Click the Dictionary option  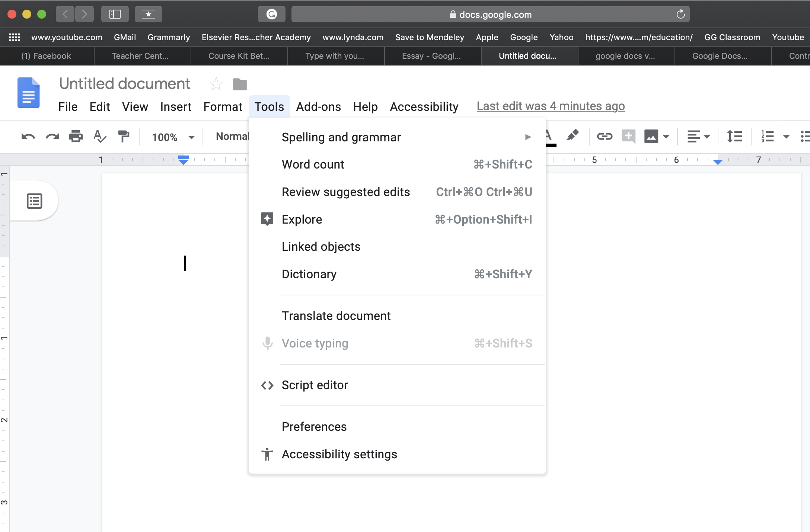(x=309, y=274)
